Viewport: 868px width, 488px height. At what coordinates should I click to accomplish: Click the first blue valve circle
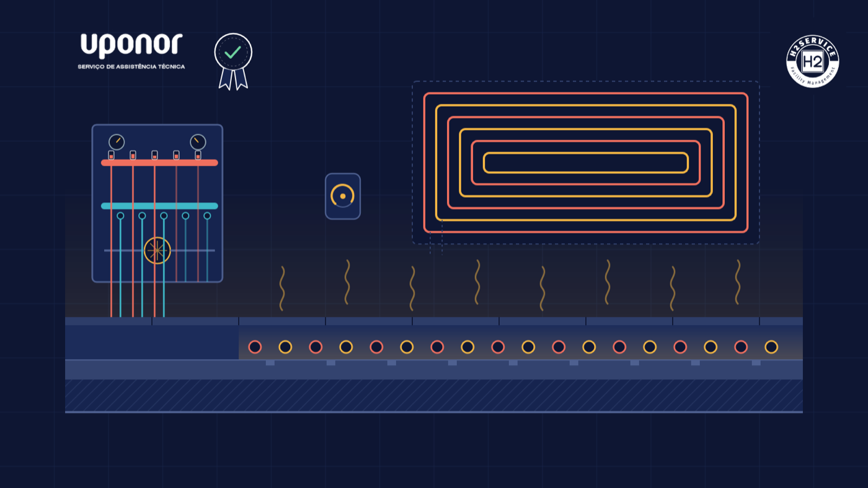[120, 216]
